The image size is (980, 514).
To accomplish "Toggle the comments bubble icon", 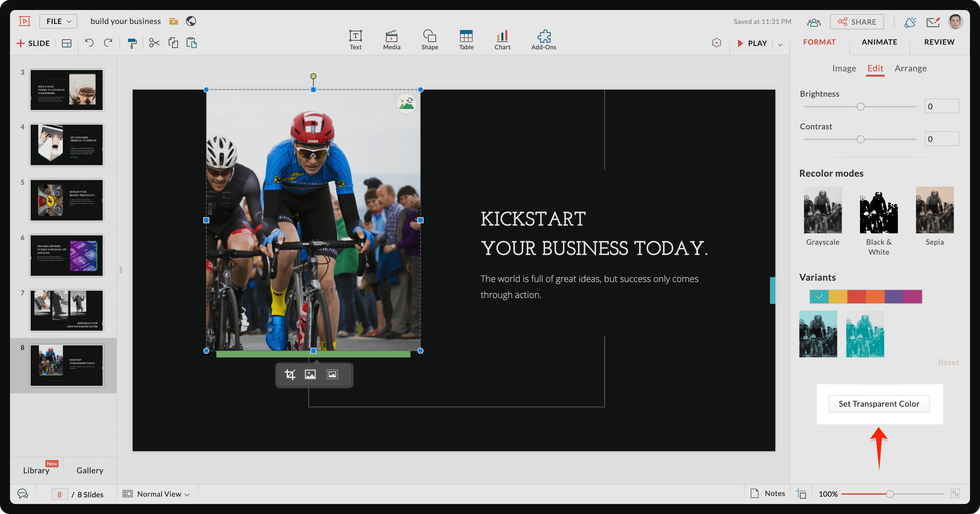I will [23, 494].
